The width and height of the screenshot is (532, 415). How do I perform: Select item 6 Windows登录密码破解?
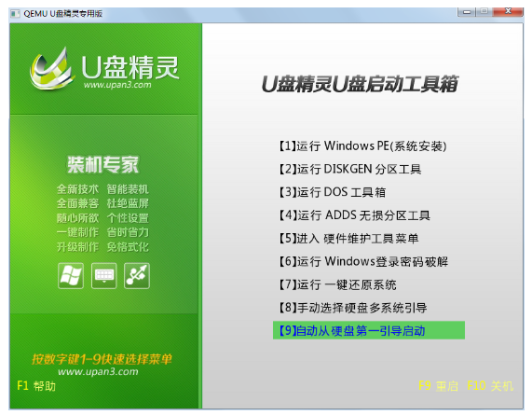(x=363, y=261)
